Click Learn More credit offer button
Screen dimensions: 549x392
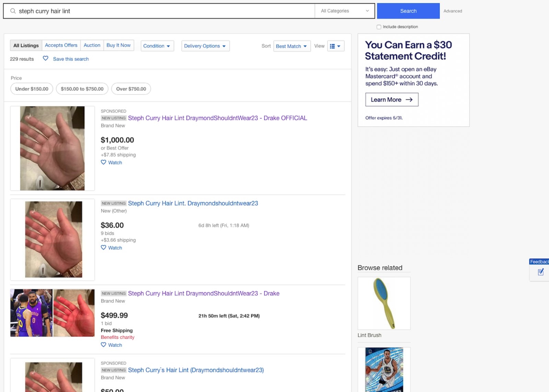(x=392, y=100)
